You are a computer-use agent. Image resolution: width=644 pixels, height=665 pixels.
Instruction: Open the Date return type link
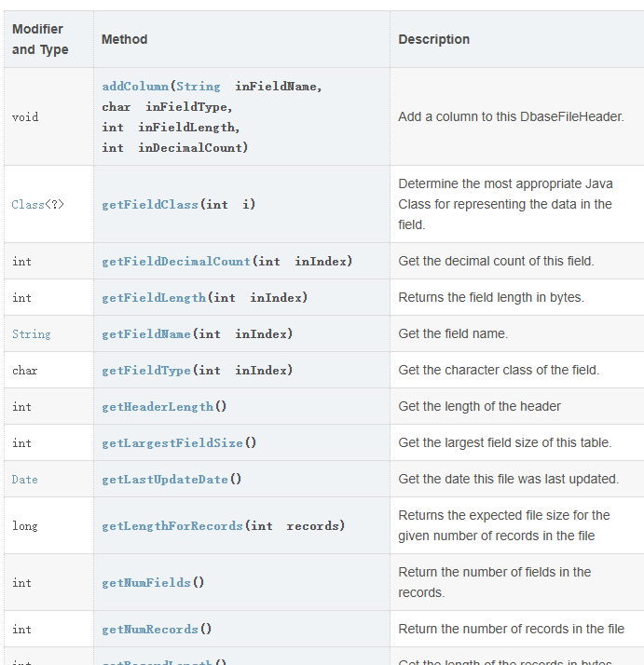coord(25,480)
